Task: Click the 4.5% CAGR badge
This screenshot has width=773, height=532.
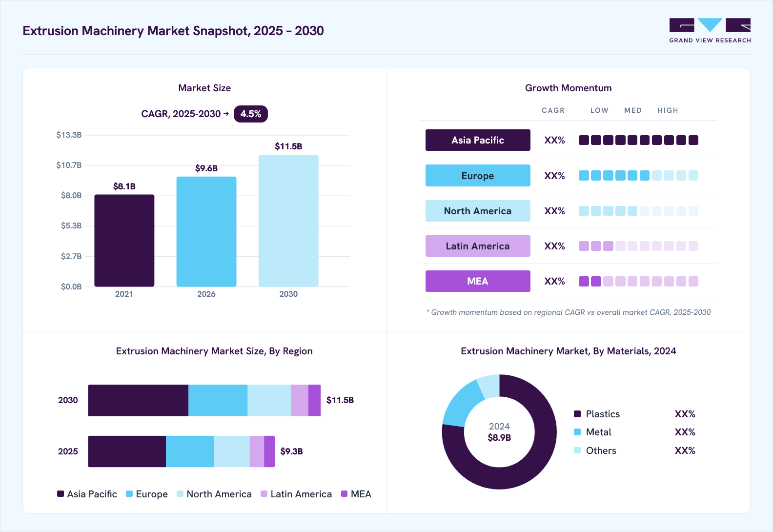Action: [251, 114]
